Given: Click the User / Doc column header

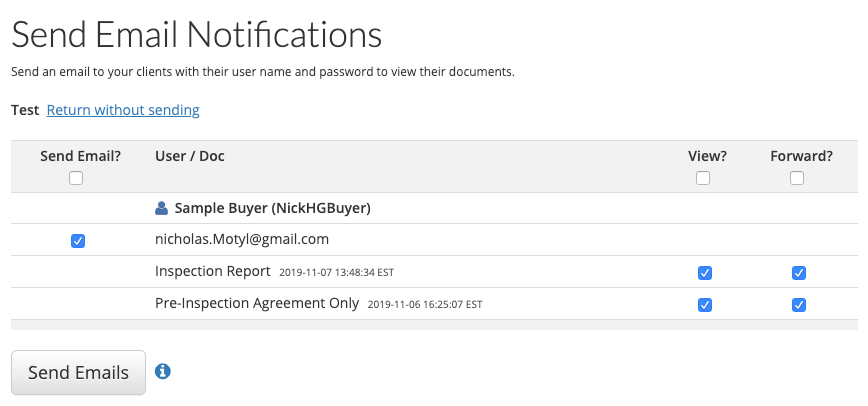Looking at the screenshot, I should pos(189,156).
